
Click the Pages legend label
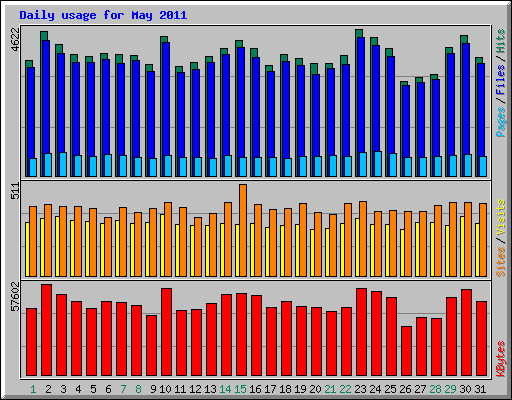tap(500, 122)
